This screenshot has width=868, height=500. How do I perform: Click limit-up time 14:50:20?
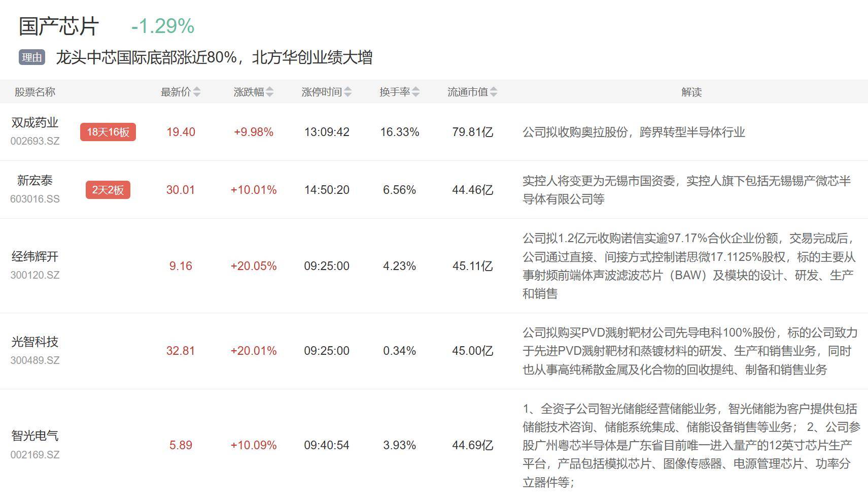coord(327,190)
